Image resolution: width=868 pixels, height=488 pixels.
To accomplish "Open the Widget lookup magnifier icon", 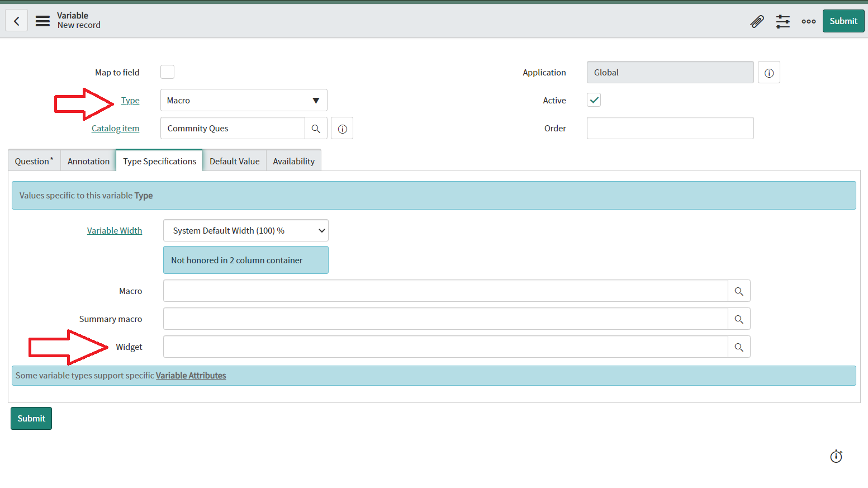I will click(x=739, y=347).
